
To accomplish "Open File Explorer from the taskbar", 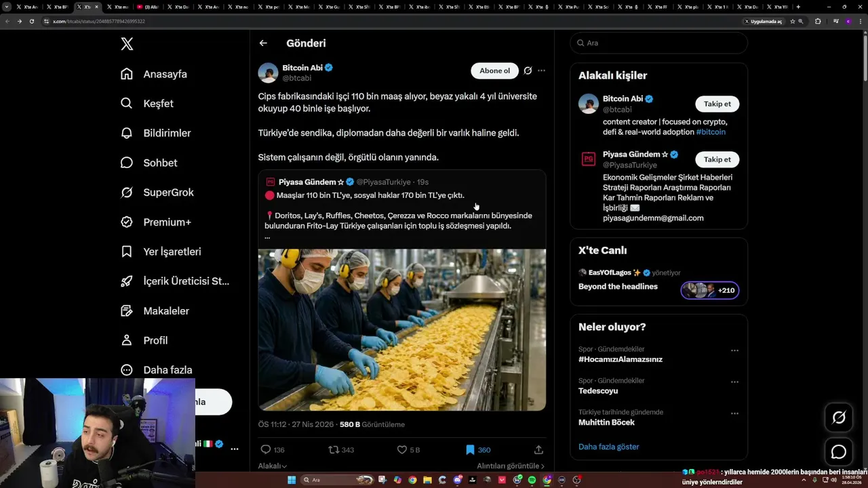I will tap(427, 480).
